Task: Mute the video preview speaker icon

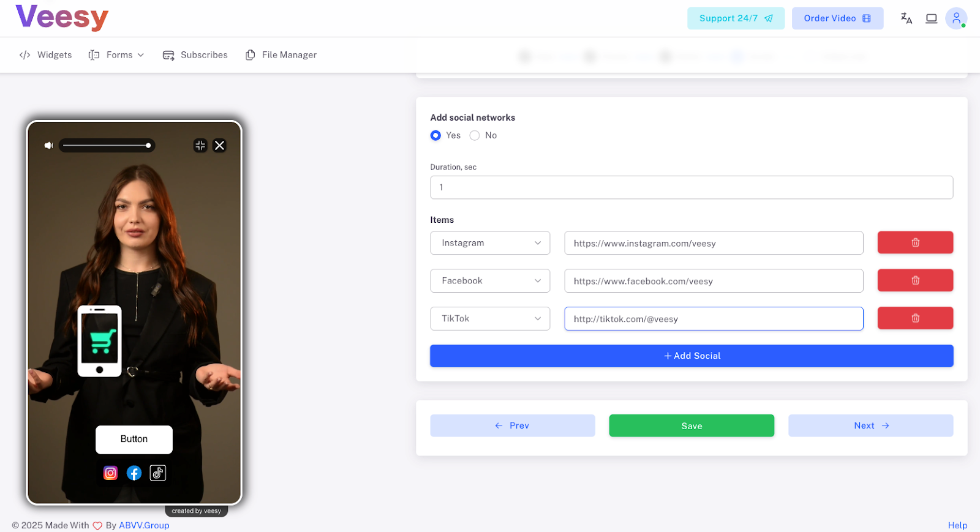Action: (48, 146)
